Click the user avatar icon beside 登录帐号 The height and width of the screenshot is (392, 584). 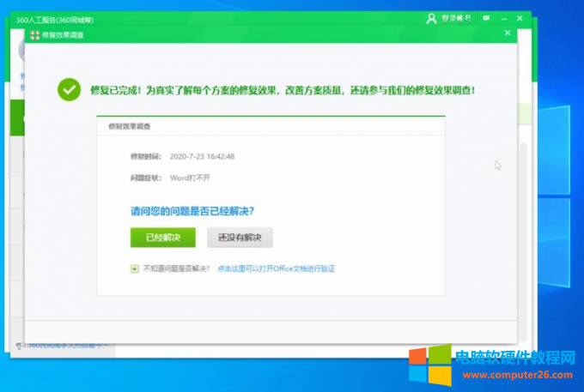(x=431, y=18)
